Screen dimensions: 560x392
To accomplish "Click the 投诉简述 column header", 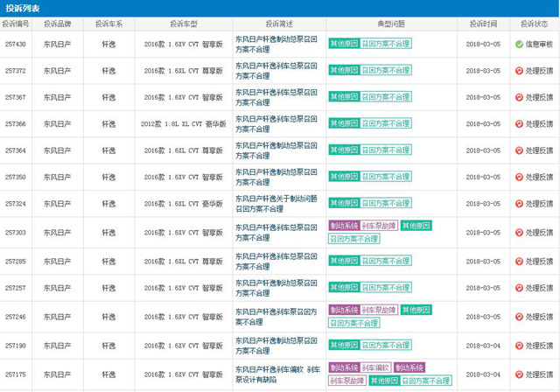I will (x=279, y=24).
